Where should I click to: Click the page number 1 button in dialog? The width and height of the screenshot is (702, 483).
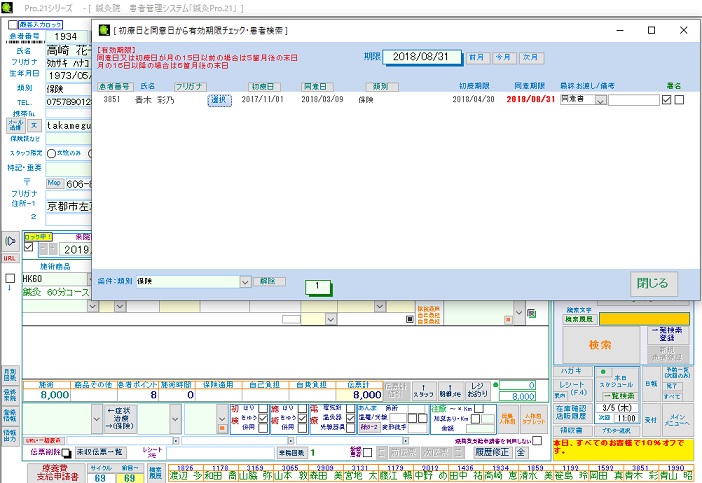point(317,286)
